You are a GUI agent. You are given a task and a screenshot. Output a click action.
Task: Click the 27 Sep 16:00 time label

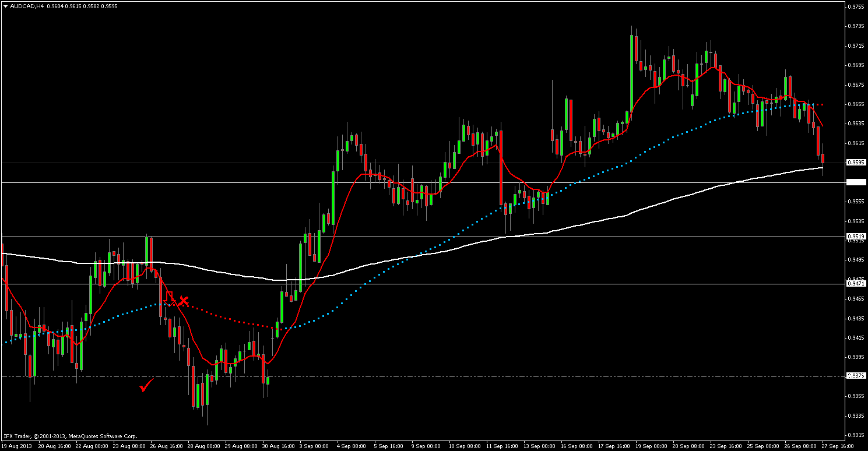click(x=838, y=446)
